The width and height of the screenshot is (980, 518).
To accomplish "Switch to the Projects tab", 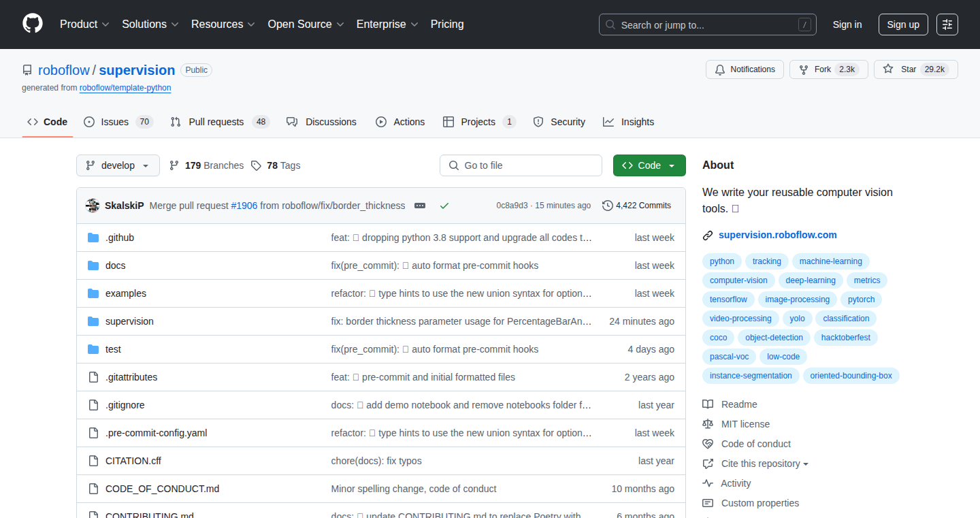I will (479, 122).
